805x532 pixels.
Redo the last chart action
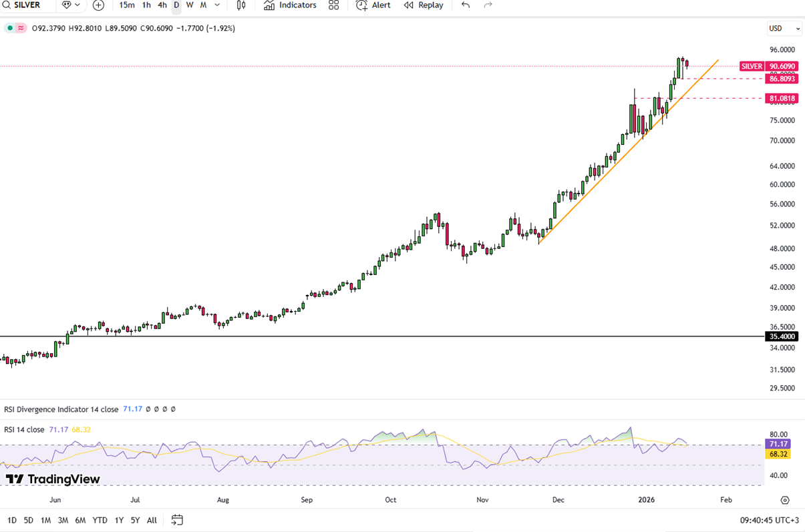[x=488, y=5]
